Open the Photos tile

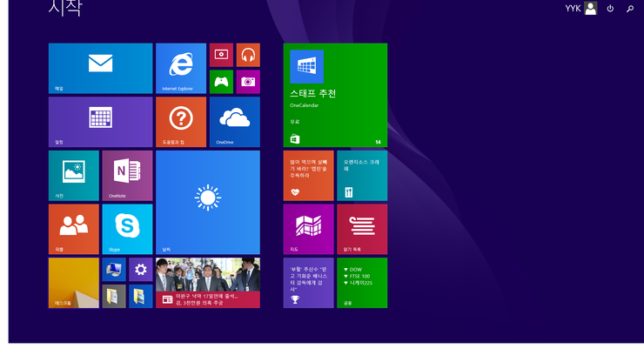[x=74, y=176]
